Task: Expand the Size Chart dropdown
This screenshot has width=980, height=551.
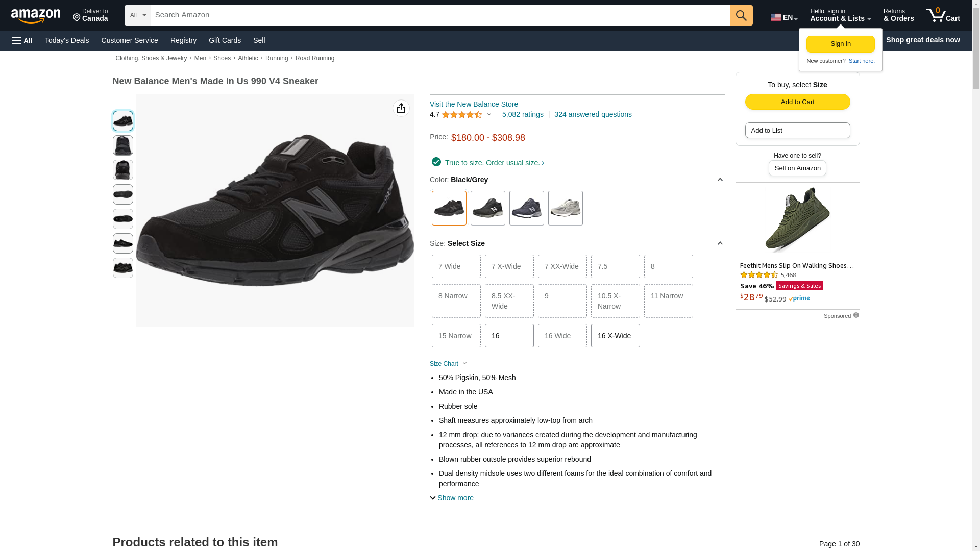Action: (x=448, y=364)
